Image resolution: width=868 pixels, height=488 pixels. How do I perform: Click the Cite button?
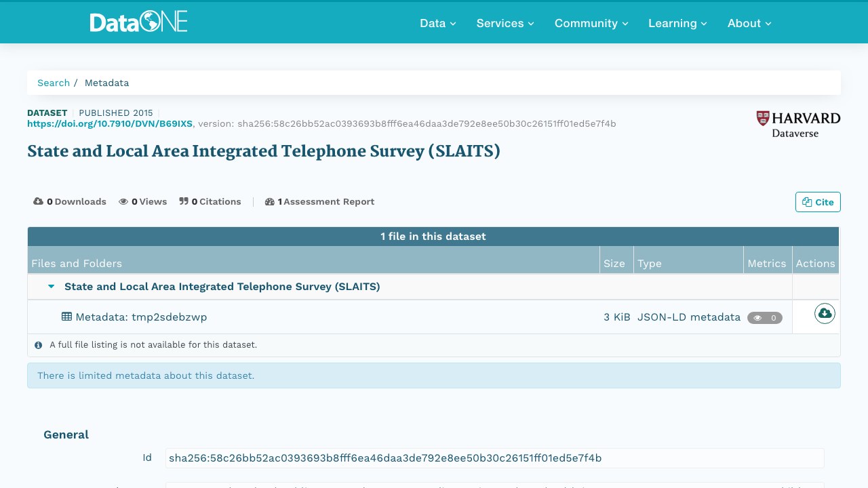click(818, 202)
